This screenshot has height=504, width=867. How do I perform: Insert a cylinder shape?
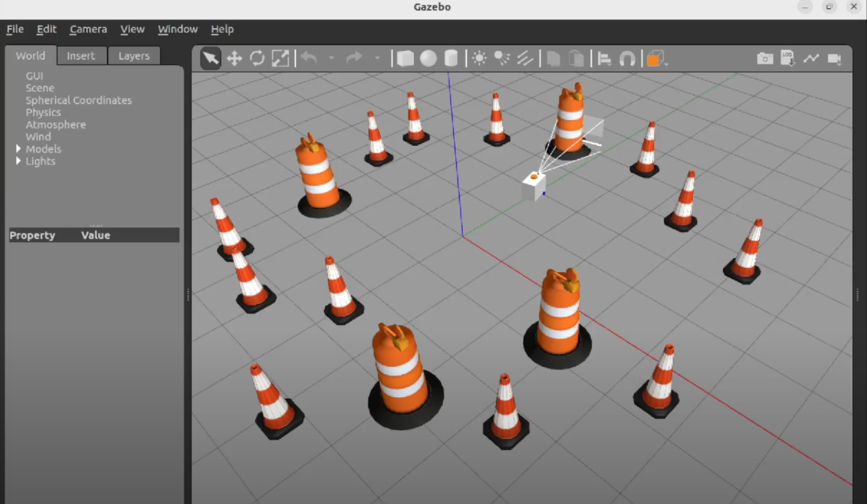point(451,59)
